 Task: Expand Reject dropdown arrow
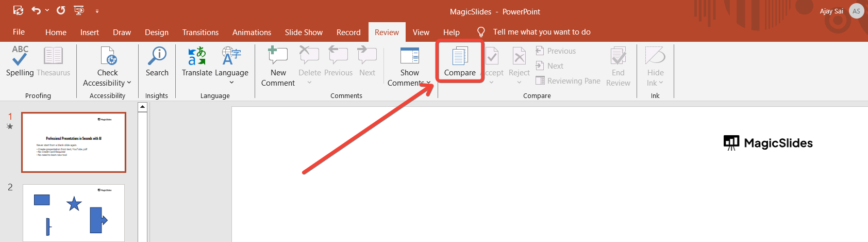[519, 83]
